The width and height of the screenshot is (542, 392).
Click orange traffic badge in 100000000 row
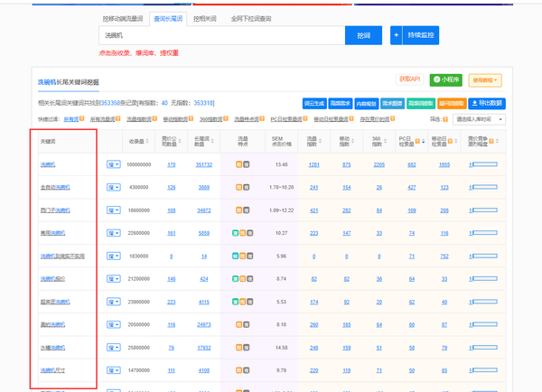(x=238, y=164)
